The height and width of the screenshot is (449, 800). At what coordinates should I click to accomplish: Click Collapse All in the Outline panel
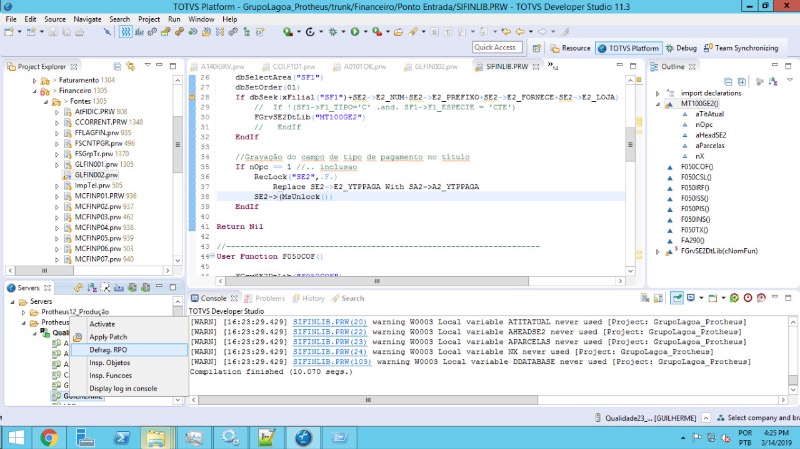[728, 82]
